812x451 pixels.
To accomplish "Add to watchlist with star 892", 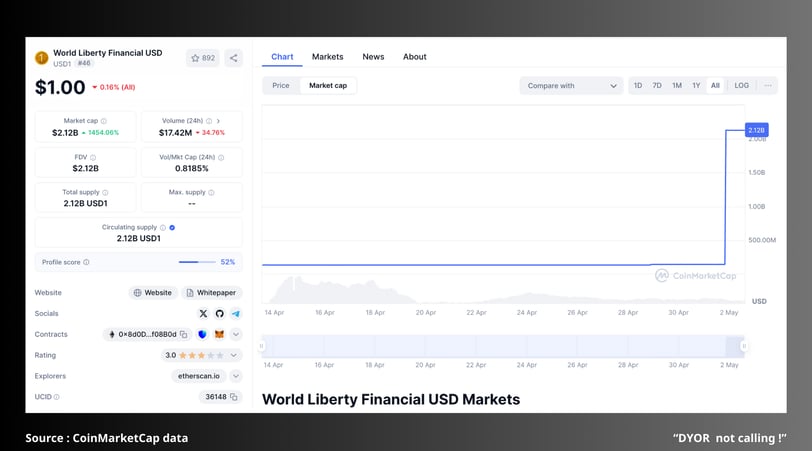I will [x=202, y=58].
